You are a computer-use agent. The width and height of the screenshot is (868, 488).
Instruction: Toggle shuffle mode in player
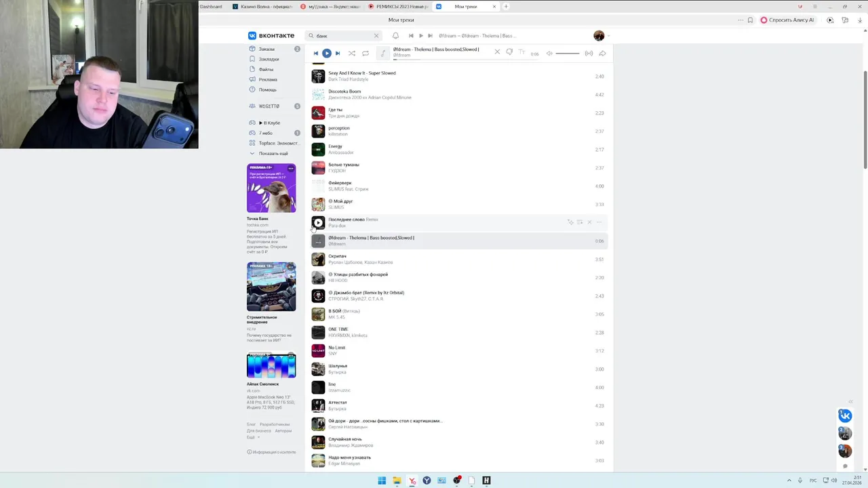pos(351,53)
